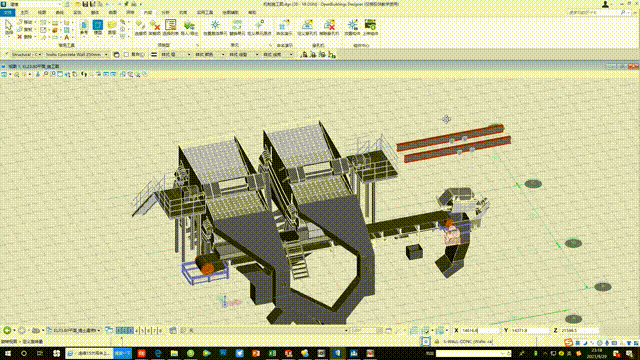This screenshot has width=640, height=360.
Task: Click the list-style selection icon
Action: [171, 27]
